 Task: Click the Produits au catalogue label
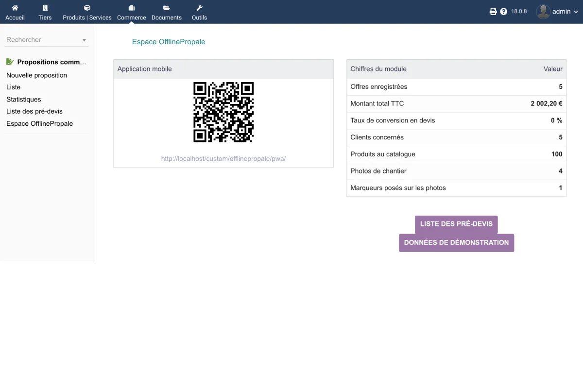(383, 154)
